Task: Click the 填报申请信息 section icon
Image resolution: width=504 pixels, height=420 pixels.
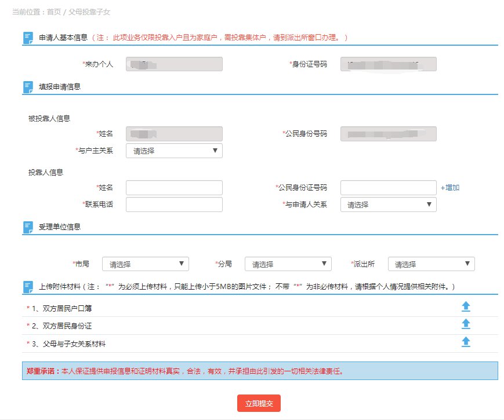Action: [28, 87]
